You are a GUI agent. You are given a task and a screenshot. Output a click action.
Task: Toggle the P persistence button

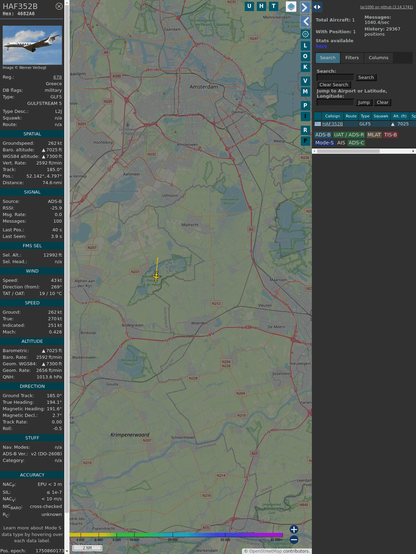point(305,105)
